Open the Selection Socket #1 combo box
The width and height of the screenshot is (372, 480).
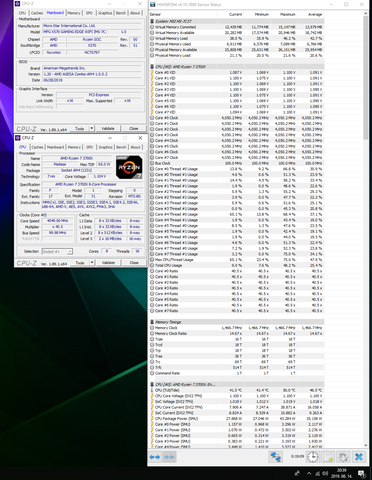(x=57, y=251)
